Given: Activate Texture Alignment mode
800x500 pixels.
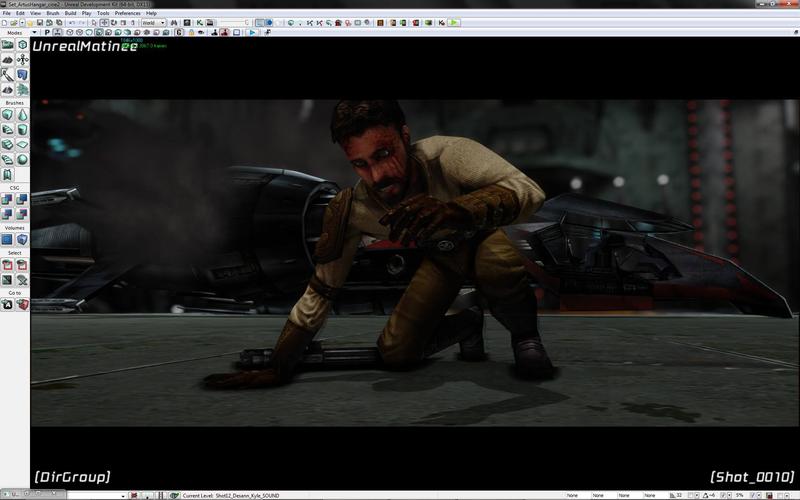Looking at the screenshot, I should (x=22, y=60).
